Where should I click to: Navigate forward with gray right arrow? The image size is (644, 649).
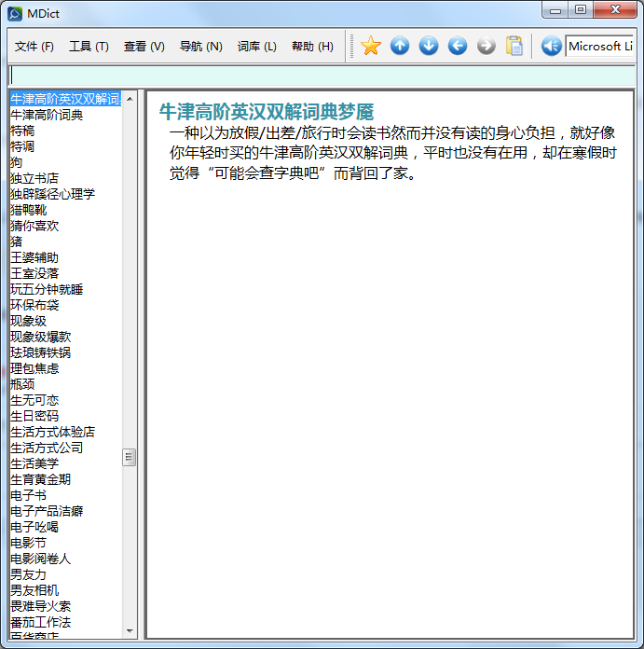pyautogui.click(x=486, y=46)
